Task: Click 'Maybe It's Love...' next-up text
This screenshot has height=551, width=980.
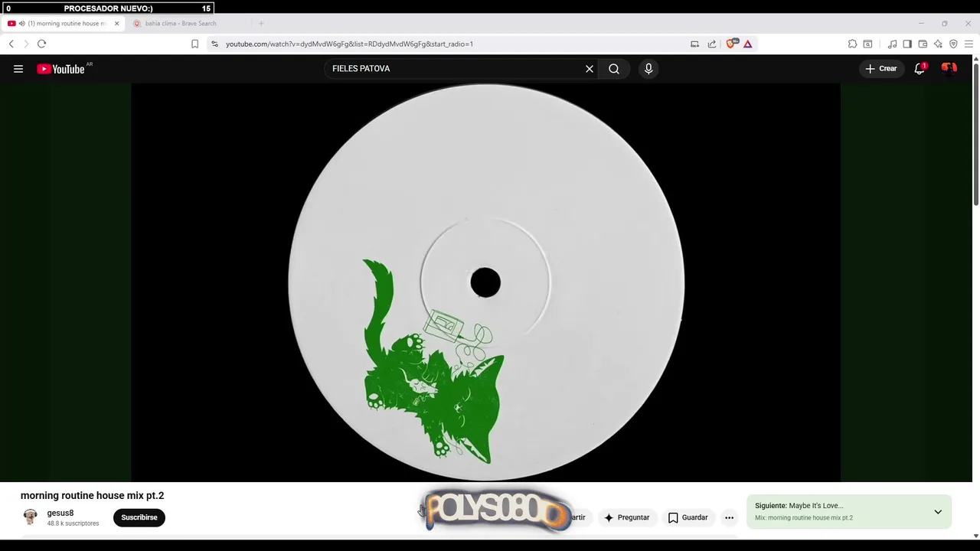Action: tap(816, 506)
